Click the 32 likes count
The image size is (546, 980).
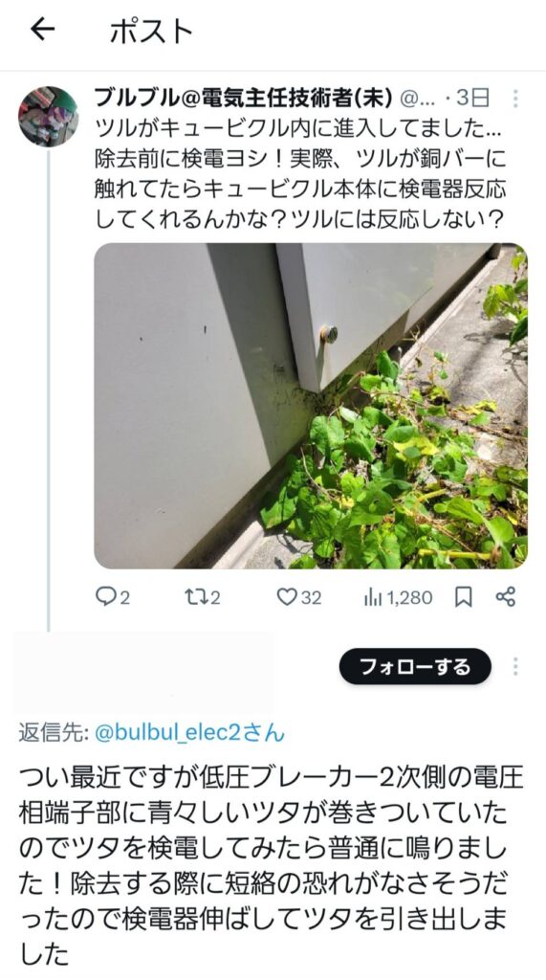(x=311, y=598)
